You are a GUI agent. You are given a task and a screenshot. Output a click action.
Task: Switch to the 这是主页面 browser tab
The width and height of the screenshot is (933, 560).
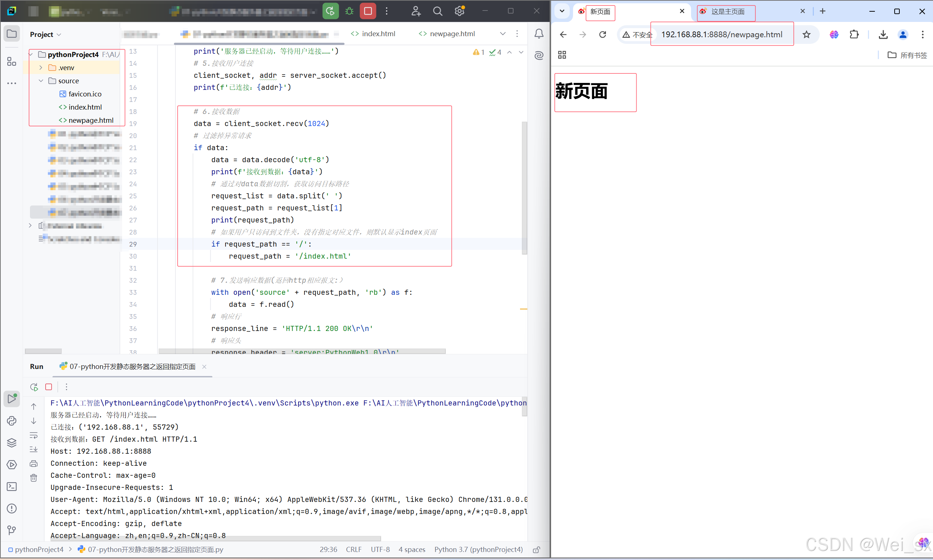click(x=727, y=12)
